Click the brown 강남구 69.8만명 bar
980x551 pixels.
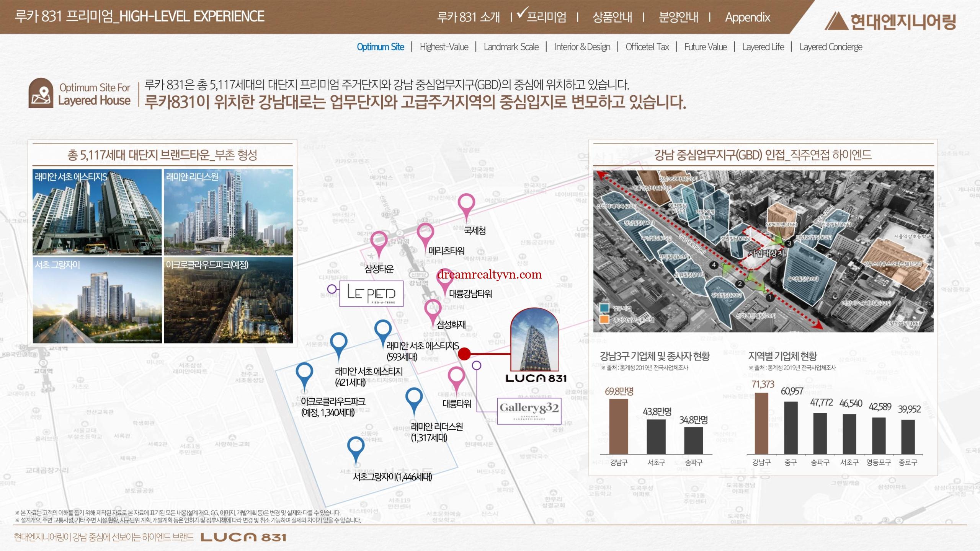point(619,426)
